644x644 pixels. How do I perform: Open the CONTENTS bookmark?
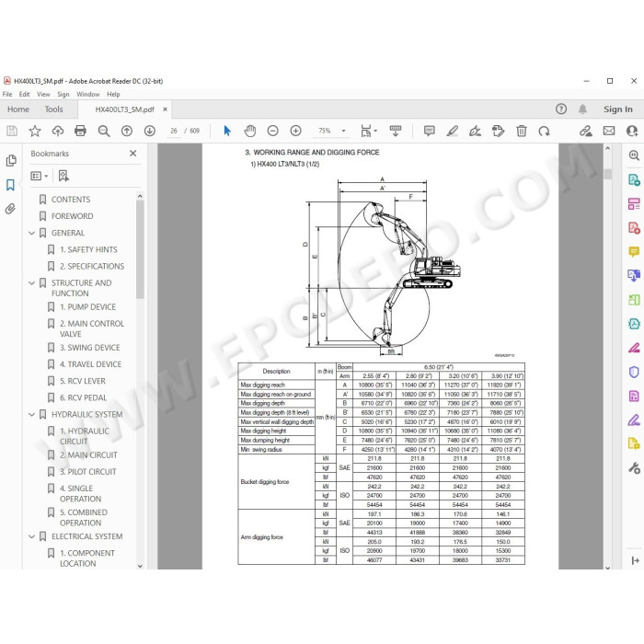point(71,200)
